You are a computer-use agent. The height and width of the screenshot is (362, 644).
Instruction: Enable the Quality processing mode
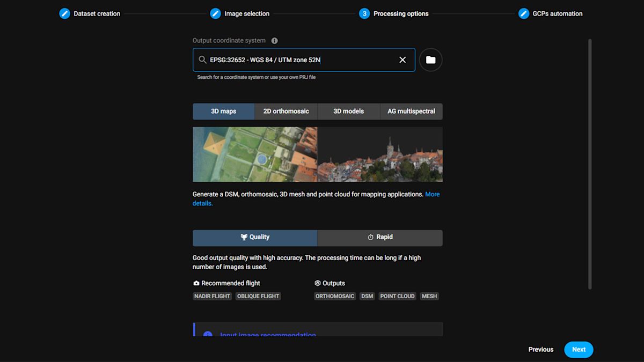coord(255,238)
